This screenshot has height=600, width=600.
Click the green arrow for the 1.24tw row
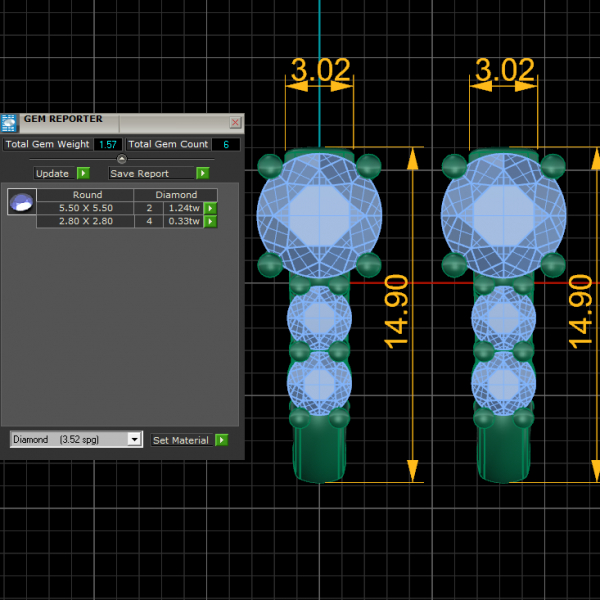coord(210,208)
